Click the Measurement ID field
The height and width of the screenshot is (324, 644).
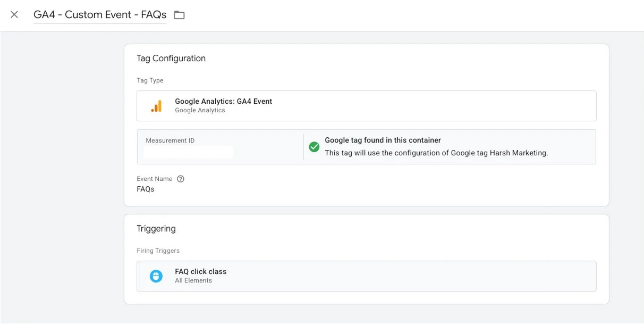tap(189, 153)
